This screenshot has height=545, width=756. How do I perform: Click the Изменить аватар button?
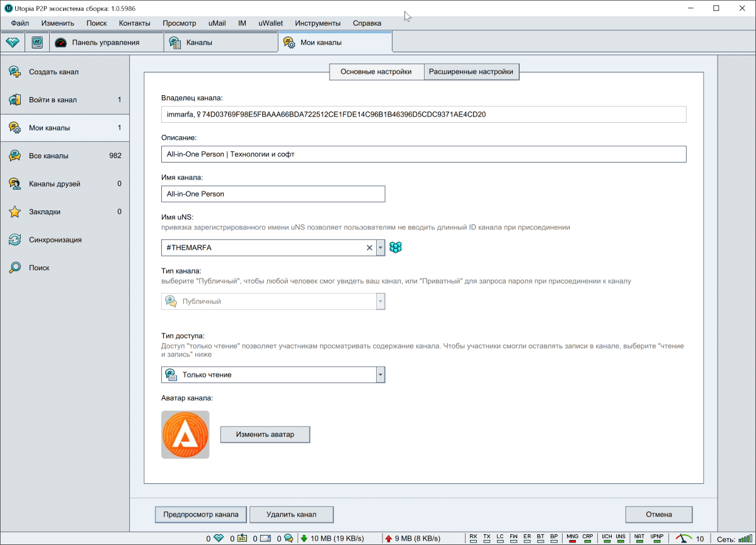pos(265,435)
